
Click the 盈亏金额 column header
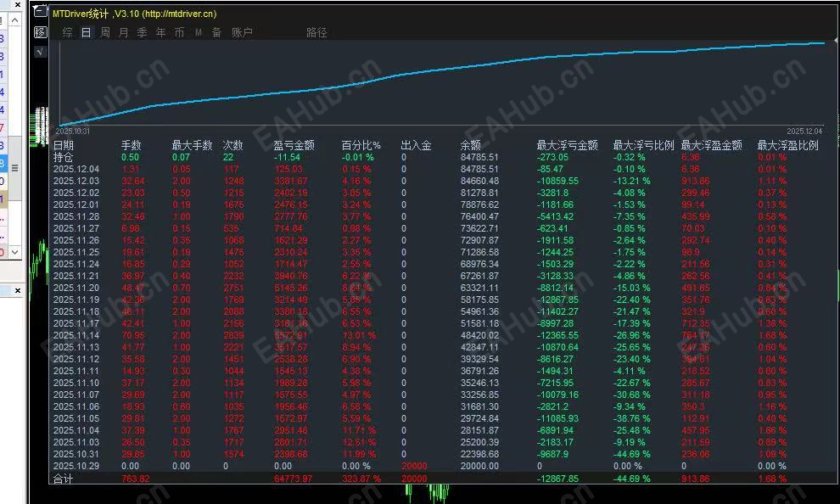pyautogui.click(x=294, y=145)
